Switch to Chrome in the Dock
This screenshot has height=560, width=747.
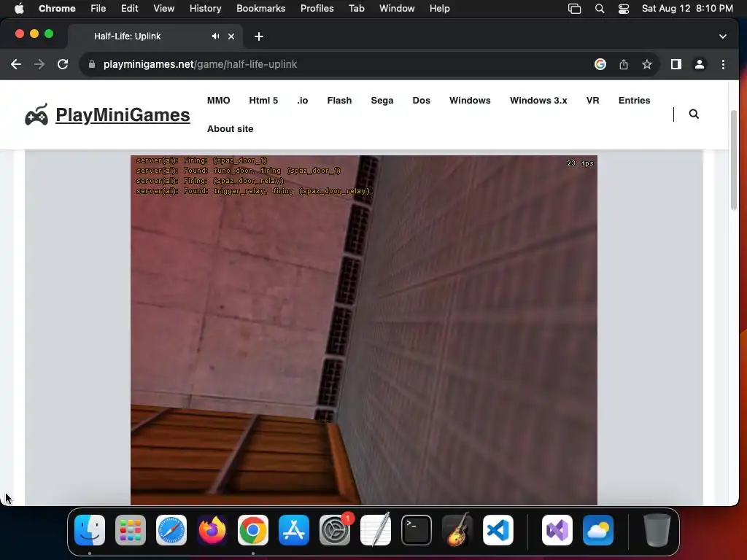point(253,530)
